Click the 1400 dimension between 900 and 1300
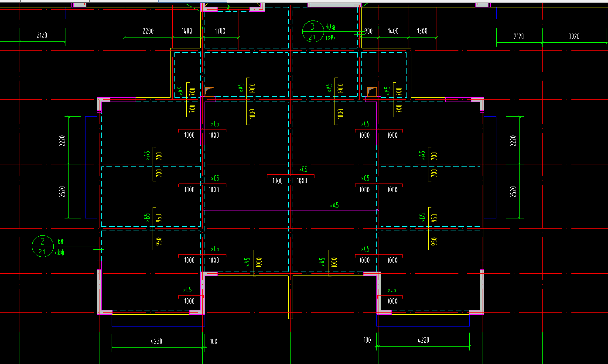The image size is (608, 364). 393,31
